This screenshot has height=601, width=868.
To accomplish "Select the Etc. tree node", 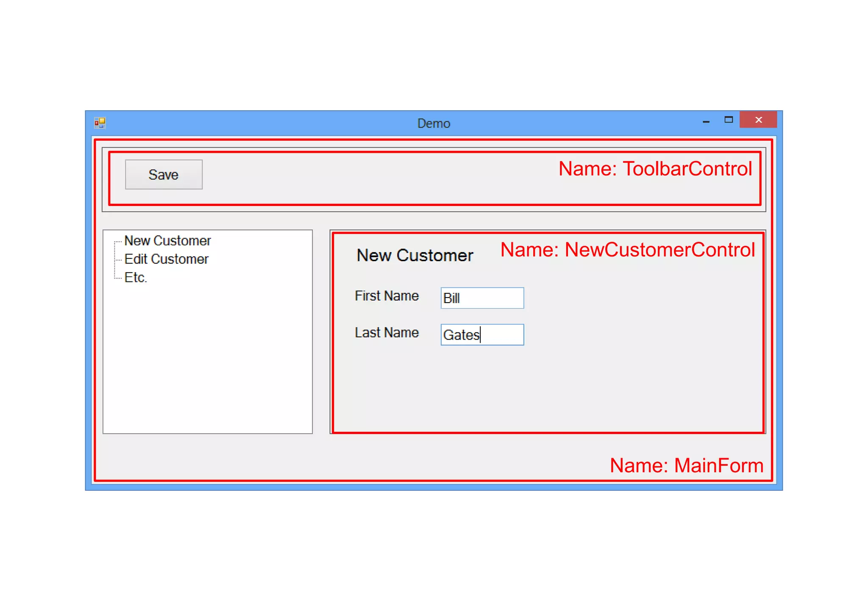I will pos(136,278).
